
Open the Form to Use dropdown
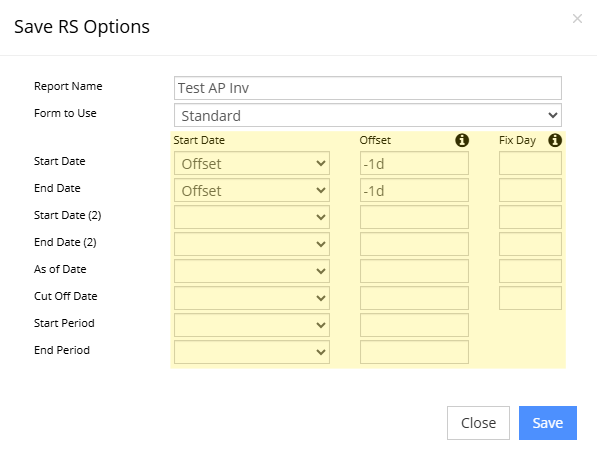tap(368, 115)
